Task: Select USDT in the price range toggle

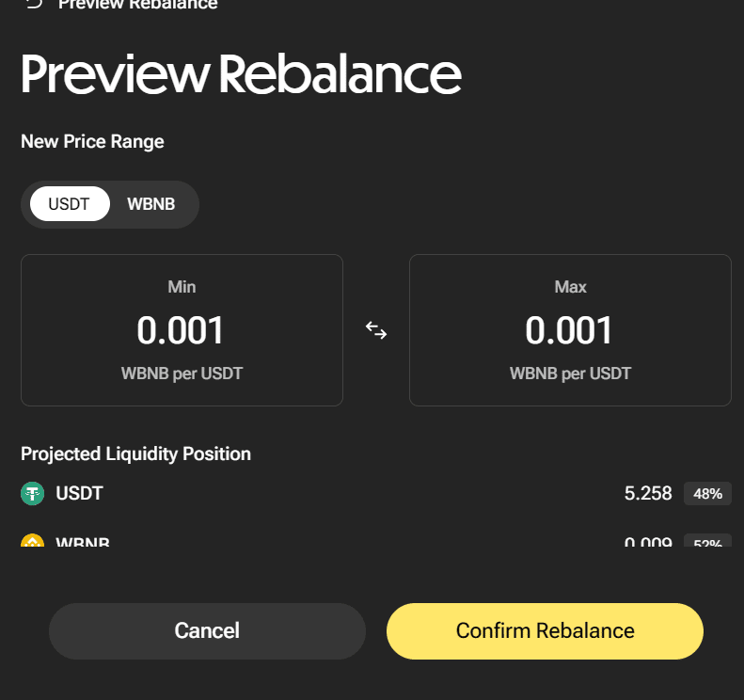Action: [69, 204]
